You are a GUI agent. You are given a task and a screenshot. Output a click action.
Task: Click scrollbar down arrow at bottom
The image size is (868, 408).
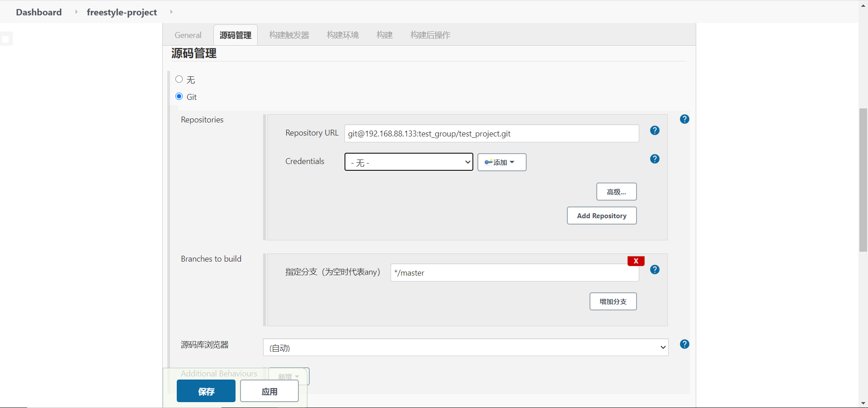(863, 403)
